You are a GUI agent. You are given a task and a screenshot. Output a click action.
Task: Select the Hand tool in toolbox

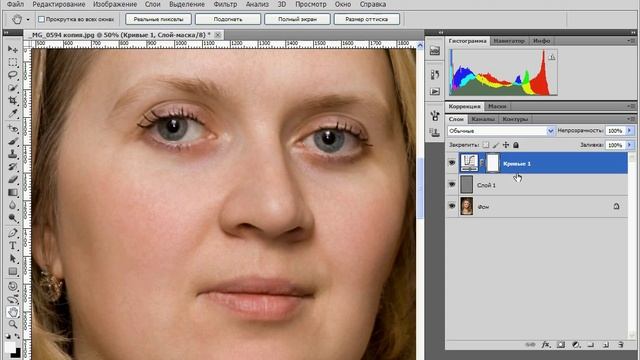pyautogui.click(x=13, y=312)
